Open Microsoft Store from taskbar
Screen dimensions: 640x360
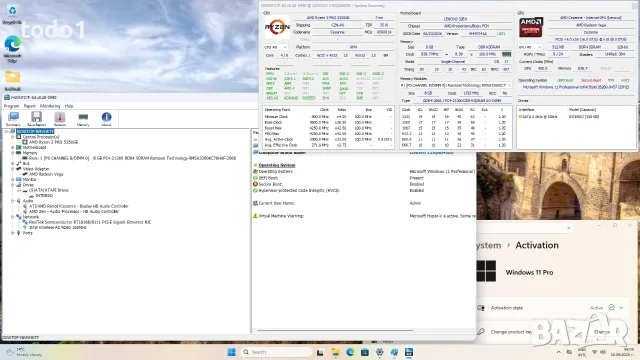click(365, 352)
